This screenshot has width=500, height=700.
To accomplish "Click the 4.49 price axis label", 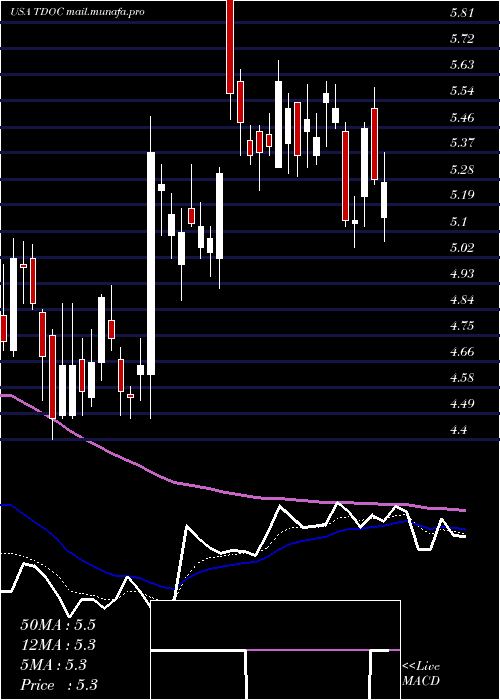I will tap(461, 404).
